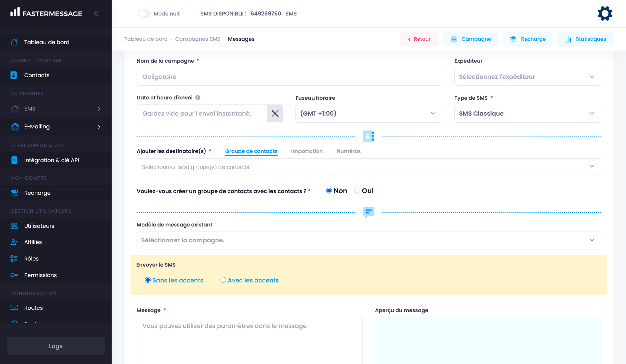Image resolution: width=626 pixels, height=364 pixels.
Task: Select the Oui radio button
Action: [x=357, y=191]
